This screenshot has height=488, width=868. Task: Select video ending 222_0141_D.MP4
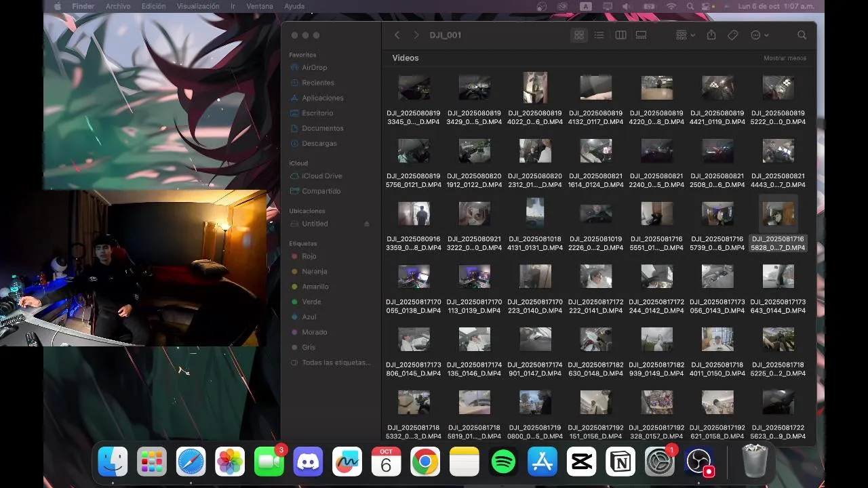coord(596,276)
